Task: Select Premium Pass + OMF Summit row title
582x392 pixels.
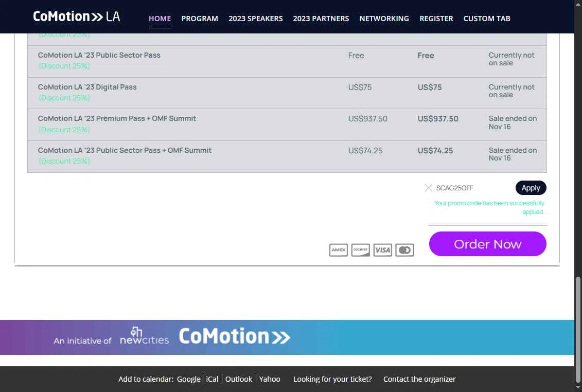Action: click(117, 118)
